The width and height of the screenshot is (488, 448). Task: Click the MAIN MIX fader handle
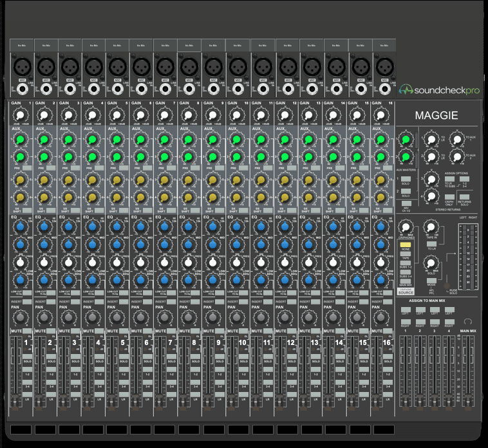(469, 401)
